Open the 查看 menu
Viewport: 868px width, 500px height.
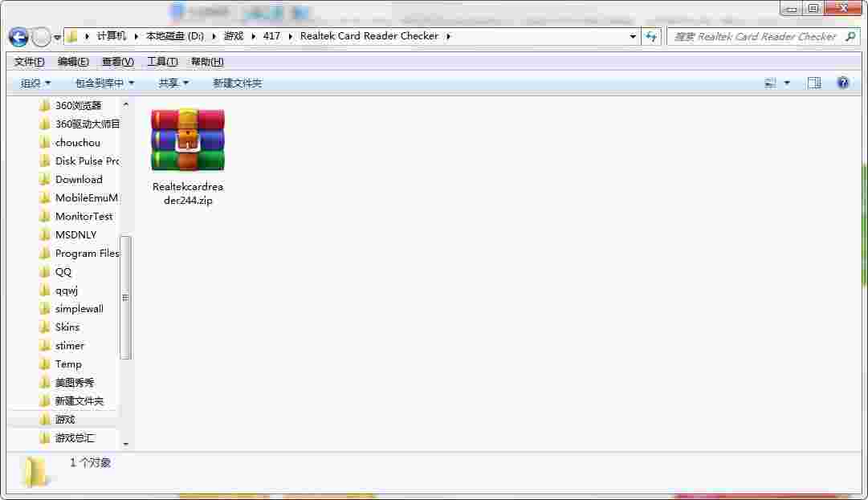pyautogui.click(x=116, y=61)
